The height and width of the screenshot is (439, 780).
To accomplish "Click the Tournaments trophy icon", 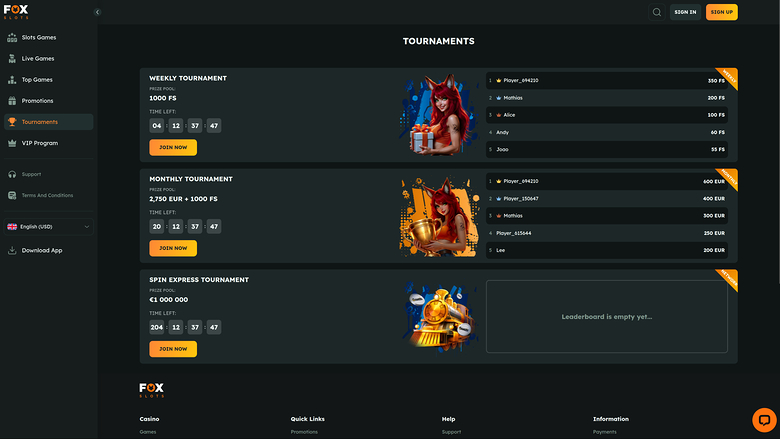I will (x=12, y=122).
